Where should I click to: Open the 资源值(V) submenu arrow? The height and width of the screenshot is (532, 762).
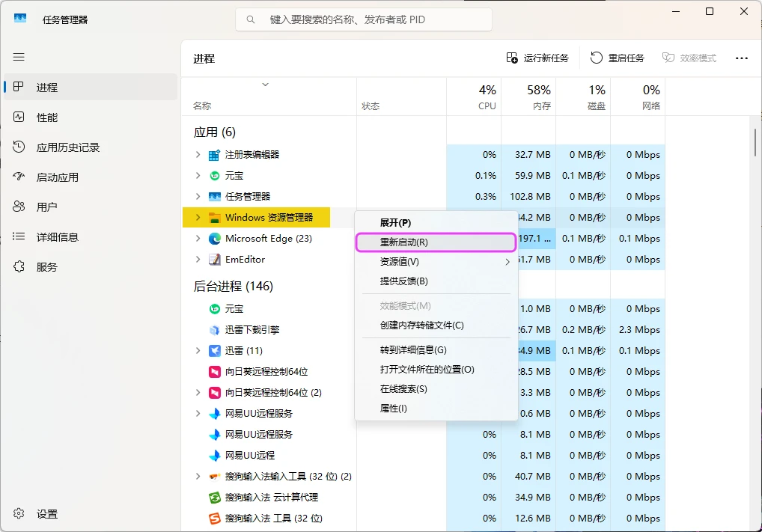coord(508,262)
